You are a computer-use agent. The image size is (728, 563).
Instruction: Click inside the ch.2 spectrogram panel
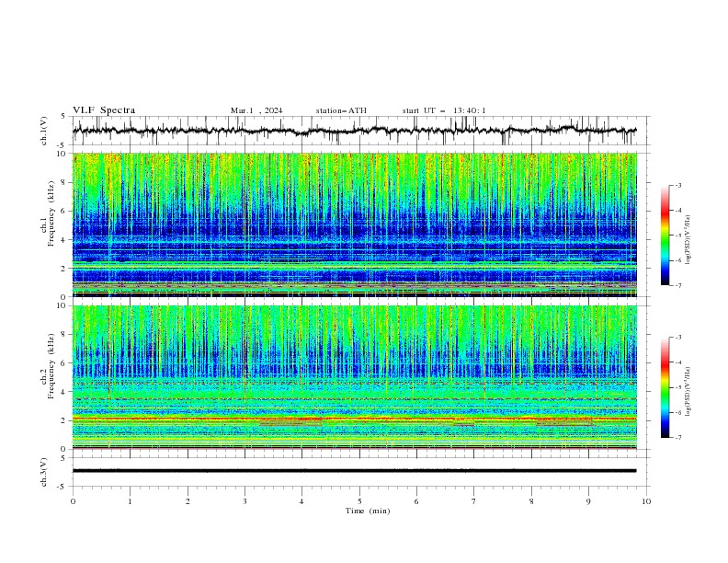(x=354, y=377)
